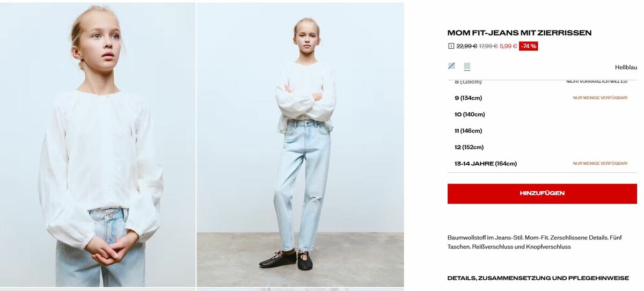Viewport: 644px width, 291px height.
Task: Choose size 9 (134cm)
Action: (542, 98)
